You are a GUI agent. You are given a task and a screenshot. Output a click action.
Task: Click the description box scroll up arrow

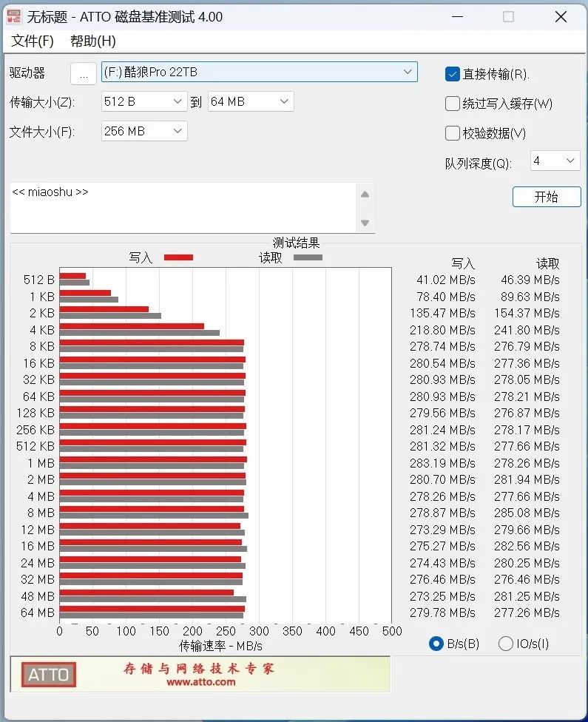365,195
